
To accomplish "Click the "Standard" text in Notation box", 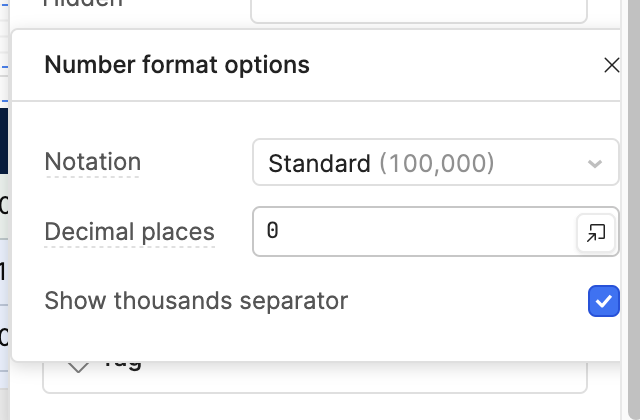I will (x=319, y=163).
